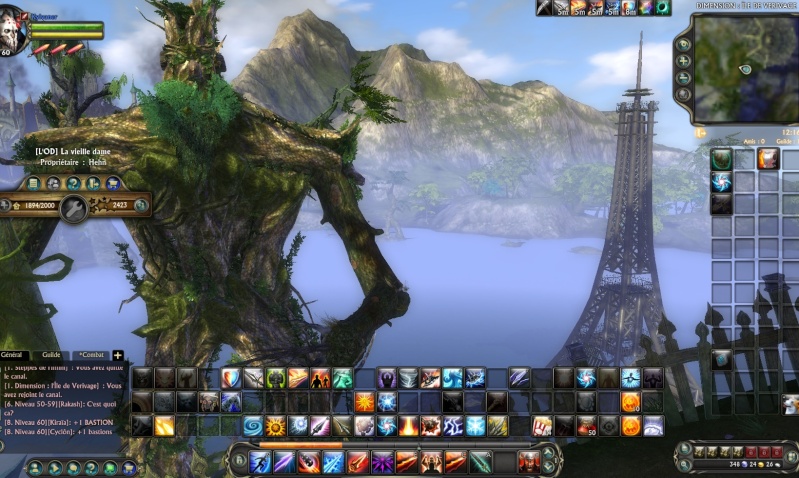Click the two silhouettes on orange ability
Viewport: 799px width, 478px height.
(320, 378)
